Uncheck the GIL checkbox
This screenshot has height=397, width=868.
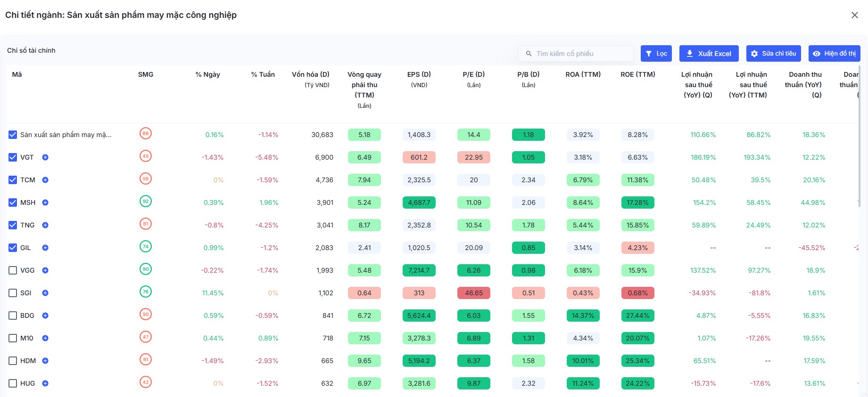(x=13, y=248)
